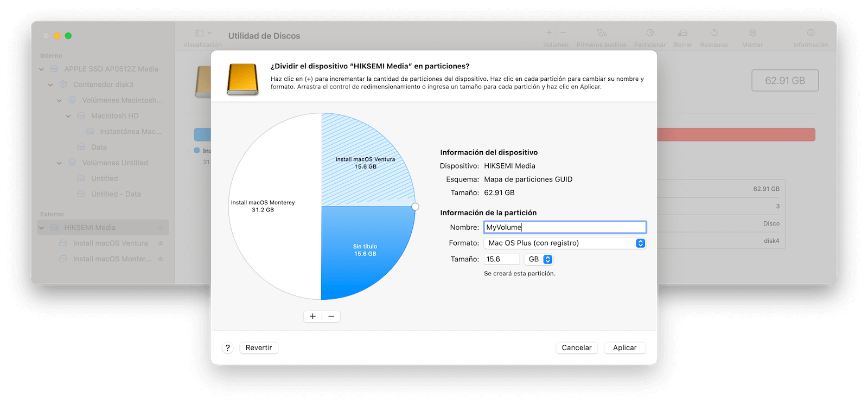Select the Sin título 15.6 GB pie slice
868x406 pixels.
pyautogui.click(x=365, y=250)
